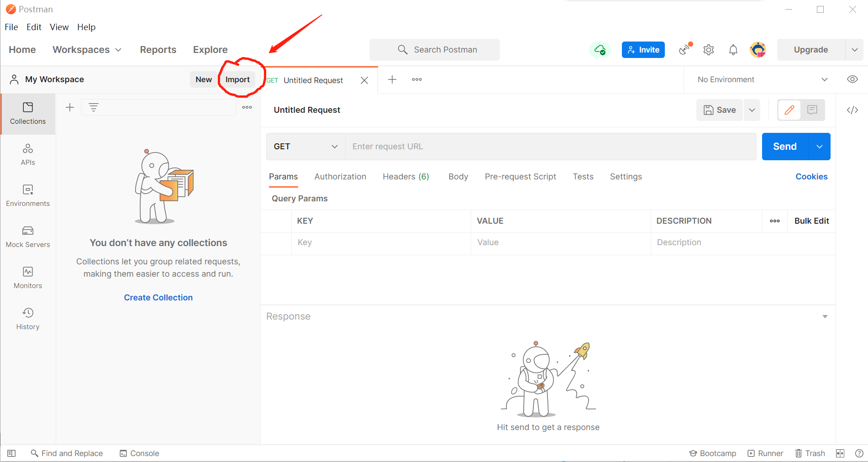Click Bulk Edit in query params

811,221
